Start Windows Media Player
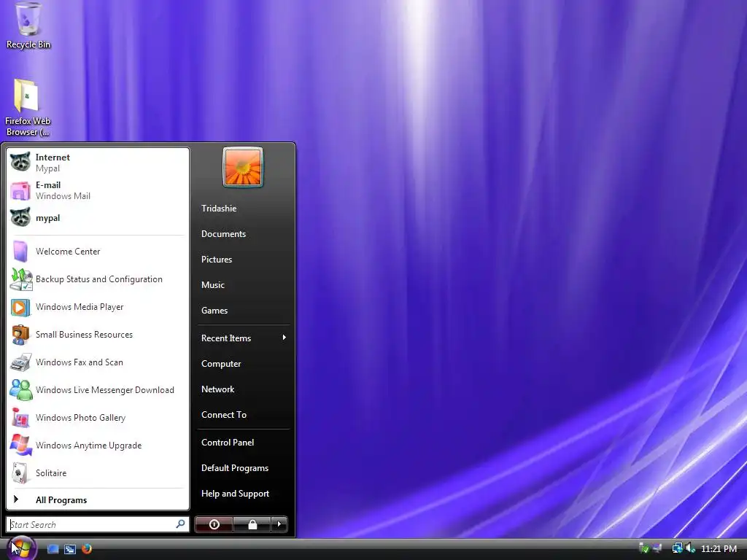The width and height of the screenshot is (747, 560). tap(98, 307)
